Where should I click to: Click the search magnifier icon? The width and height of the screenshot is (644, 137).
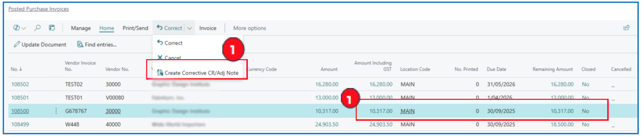click(37, 28)
